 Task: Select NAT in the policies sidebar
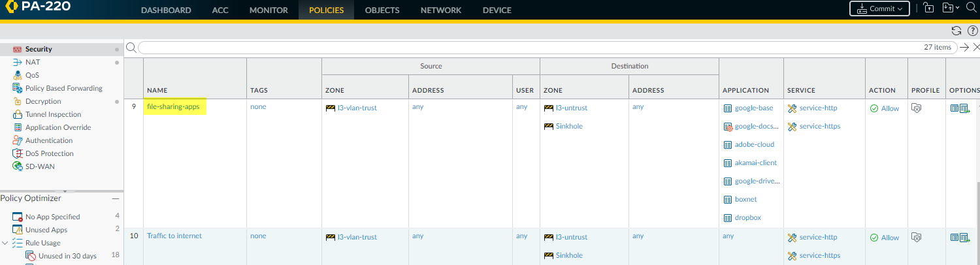33,62
